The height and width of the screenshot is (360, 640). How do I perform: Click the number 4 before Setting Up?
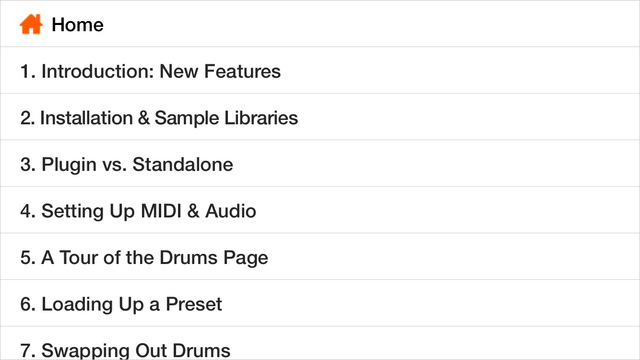click(28, 211)
